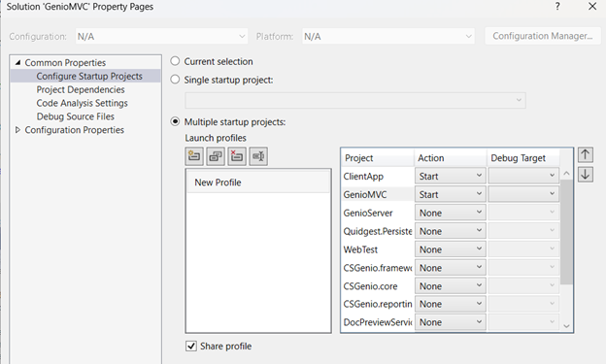Collapse the Common Properties tree node

click(x=17, y=62)
